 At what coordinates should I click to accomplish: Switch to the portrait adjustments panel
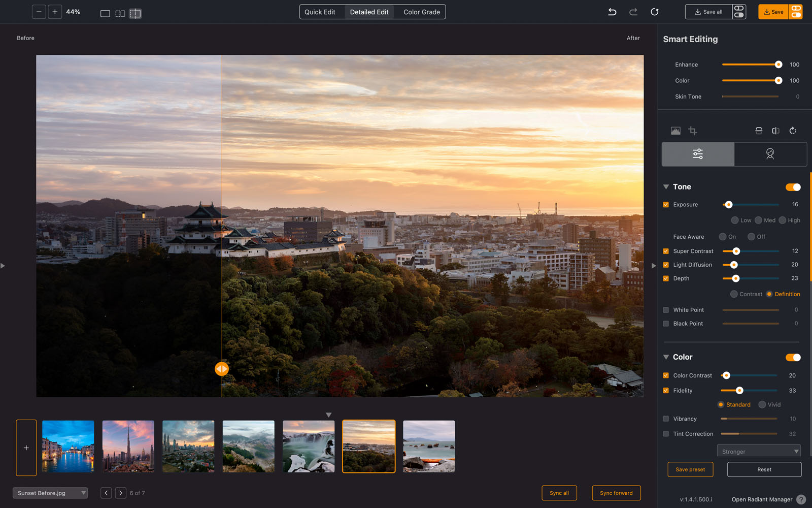(x=770, y=154)
